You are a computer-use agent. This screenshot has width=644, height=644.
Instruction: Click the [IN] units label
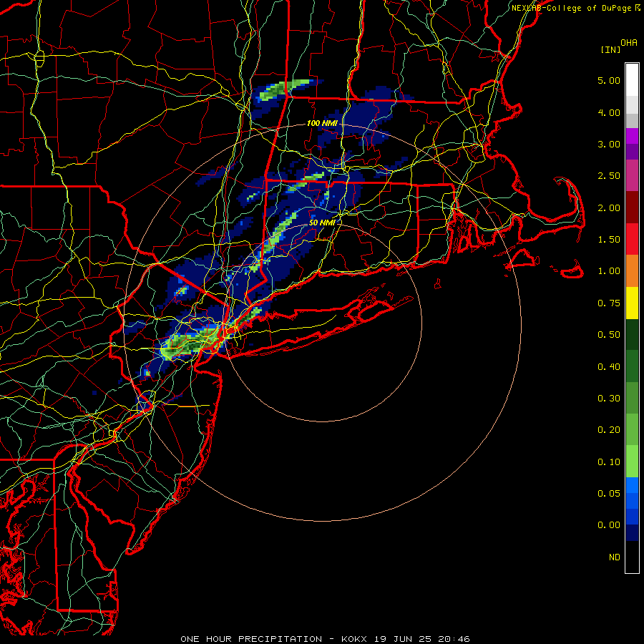click(610, 49)
